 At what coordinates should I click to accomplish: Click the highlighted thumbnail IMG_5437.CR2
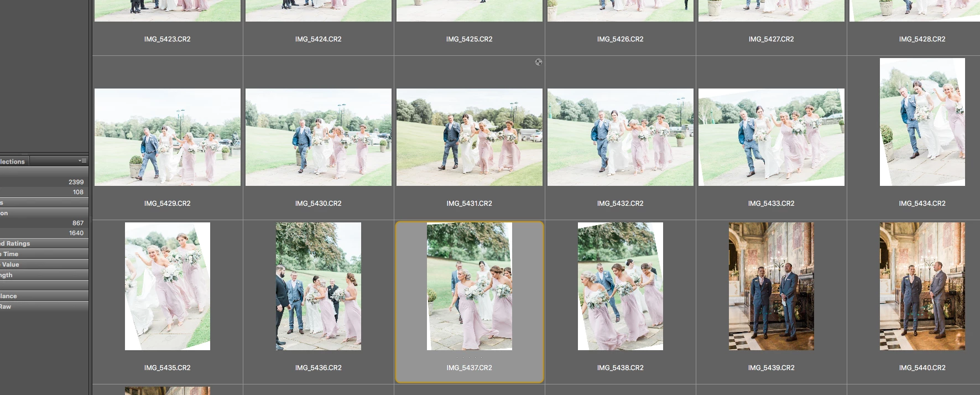pos(470,286)
